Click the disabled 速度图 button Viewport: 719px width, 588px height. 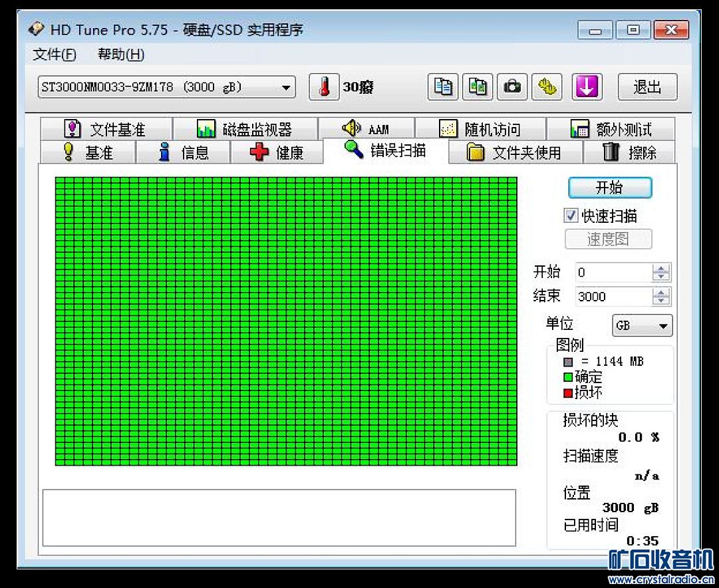608,239
